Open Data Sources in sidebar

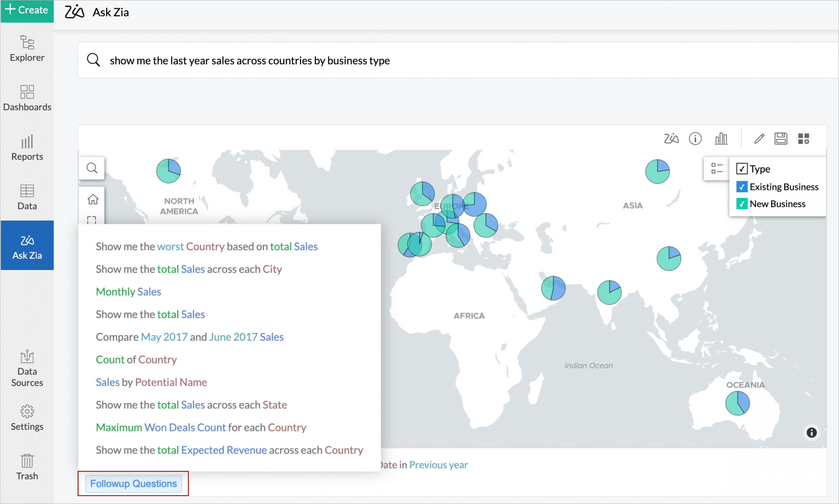click(27, 368)
